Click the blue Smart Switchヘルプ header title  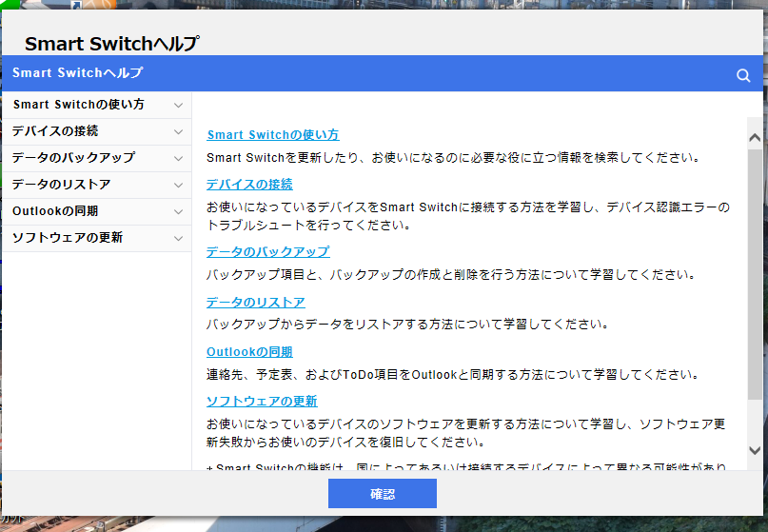tap(77, 73)
